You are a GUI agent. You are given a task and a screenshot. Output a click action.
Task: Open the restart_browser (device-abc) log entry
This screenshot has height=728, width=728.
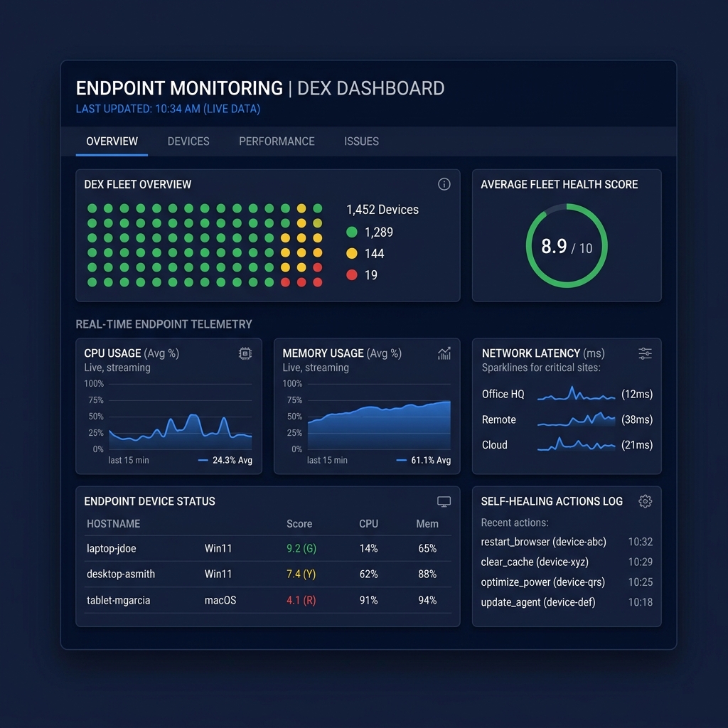pos(544,542)
